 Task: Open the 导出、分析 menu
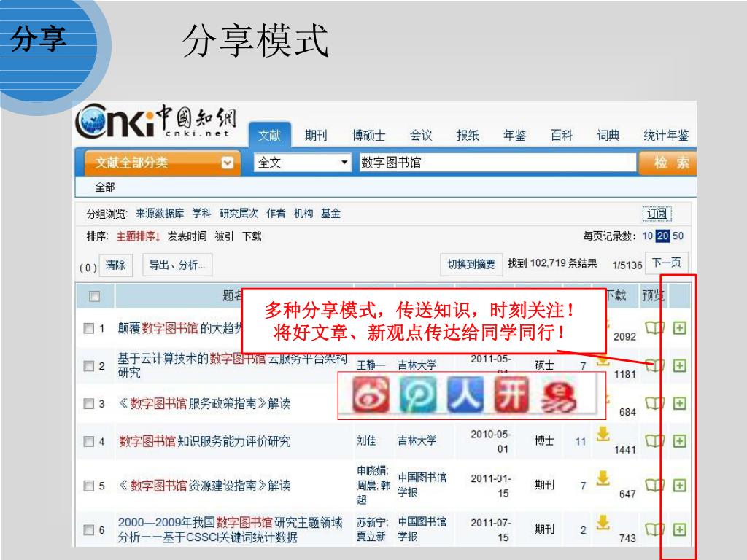177,265
